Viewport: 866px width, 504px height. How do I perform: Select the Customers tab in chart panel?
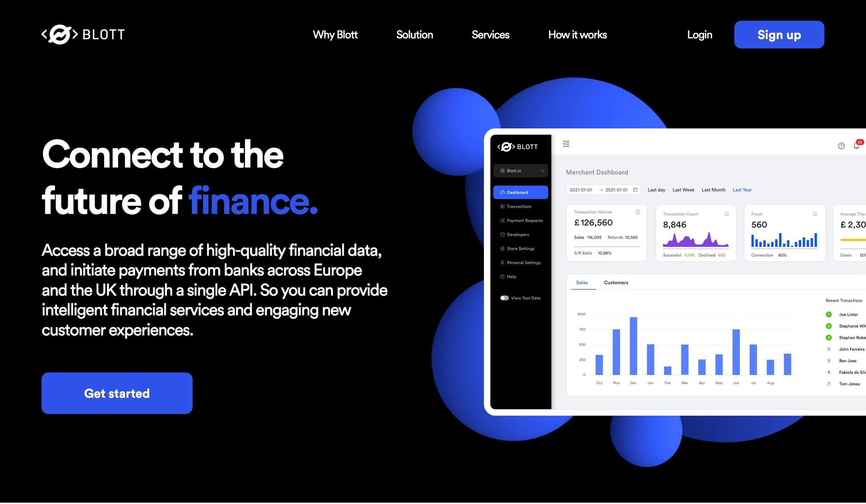pos(616,282)
